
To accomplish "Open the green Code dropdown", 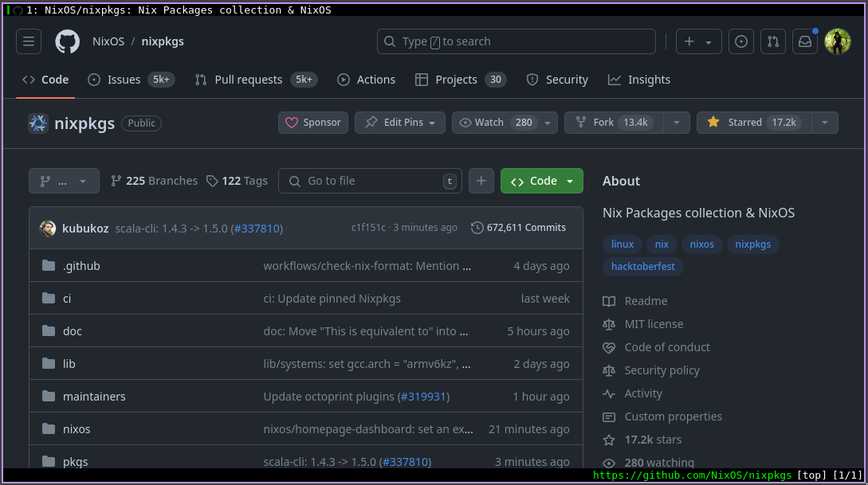I will click(542, 181).
